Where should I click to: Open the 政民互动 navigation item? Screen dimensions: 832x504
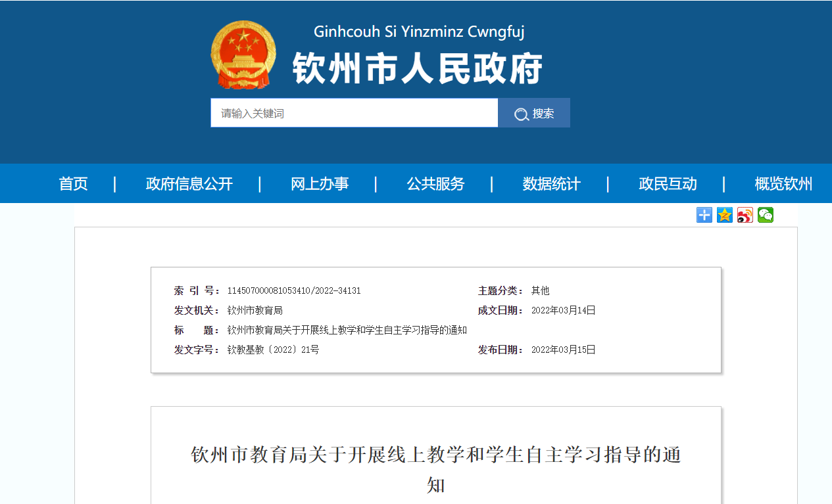pos(668,184)
